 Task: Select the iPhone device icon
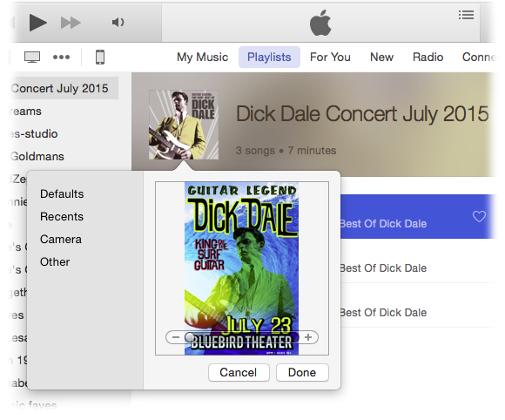[x=100, y=58]
